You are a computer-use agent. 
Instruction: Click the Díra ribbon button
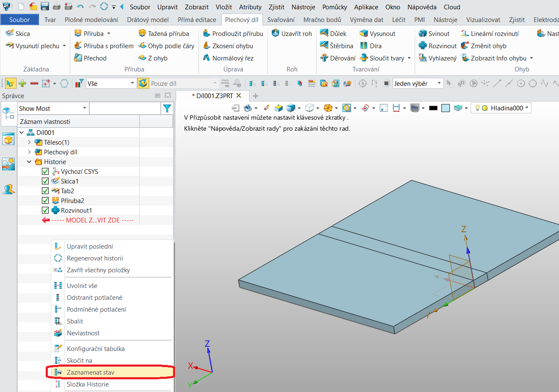coord(371,46)
